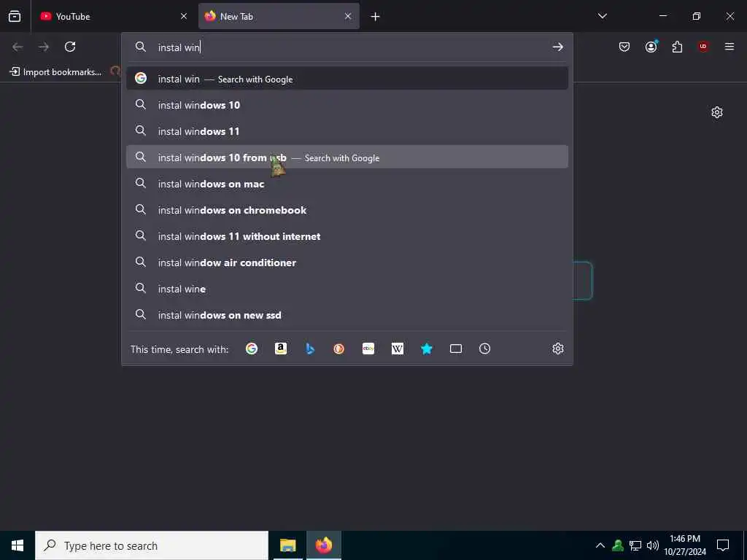Screen dimensions: 747x560
Task: Open network icon in system tray
Action: point(635,545)
